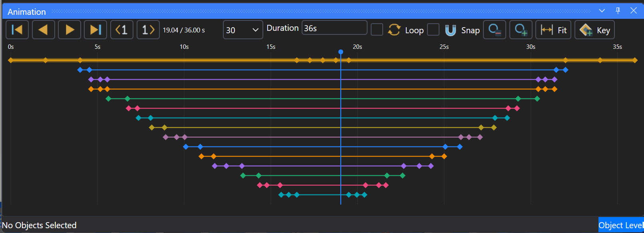Close the Animation panel
Viewport: 644px width, 233px height.
coord(634,11)
